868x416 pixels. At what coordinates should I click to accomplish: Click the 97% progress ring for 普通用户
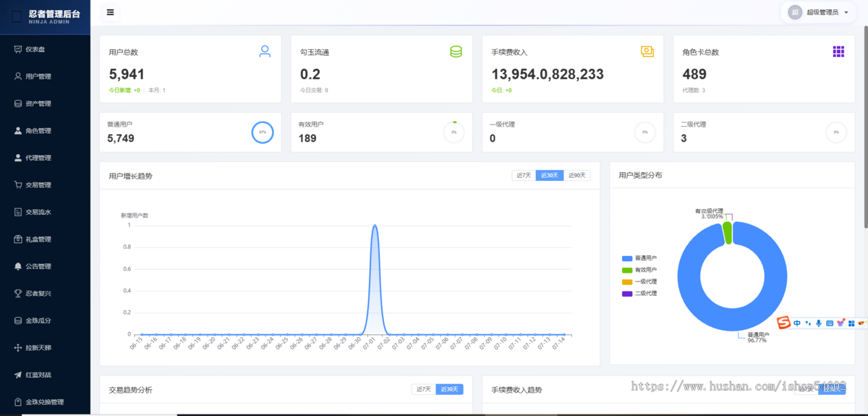point(263,132)
